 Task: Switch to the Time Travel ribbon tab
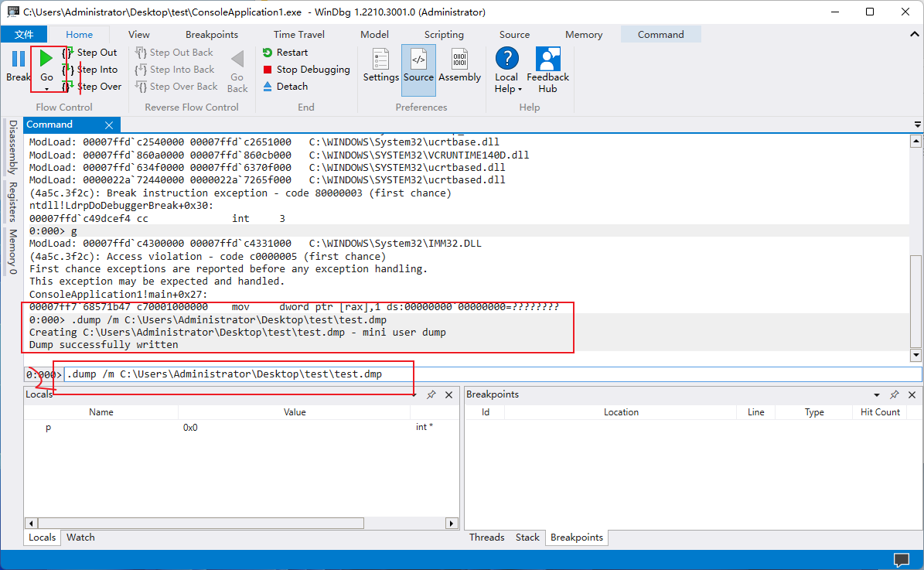[x=299, y=35]
